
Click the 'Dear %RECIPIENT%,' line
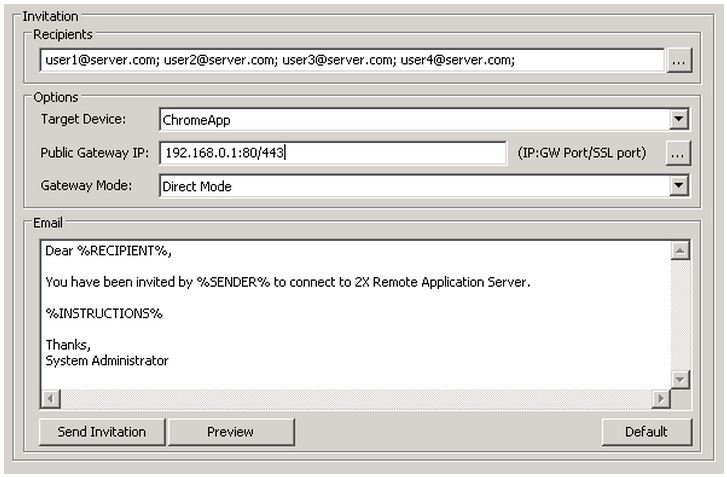pos(108,251)
